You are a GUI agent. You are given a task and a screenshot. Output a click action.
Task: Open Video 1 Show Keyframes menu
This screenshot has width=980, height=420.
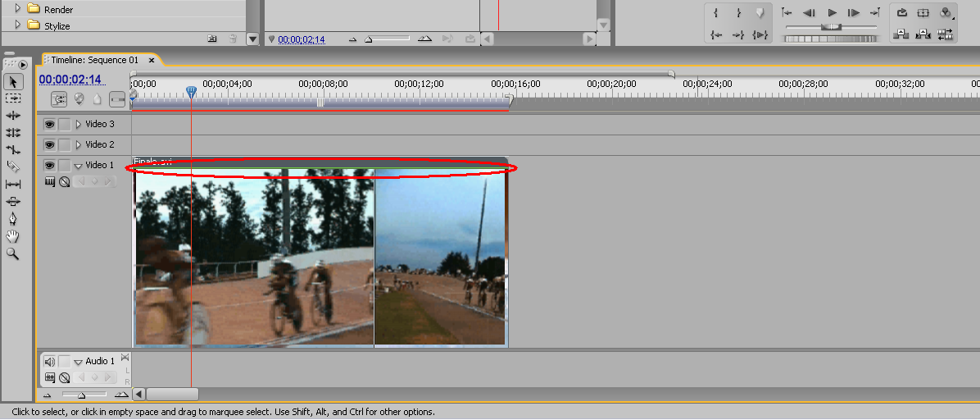pyautogui.click(x=64, y=182)
